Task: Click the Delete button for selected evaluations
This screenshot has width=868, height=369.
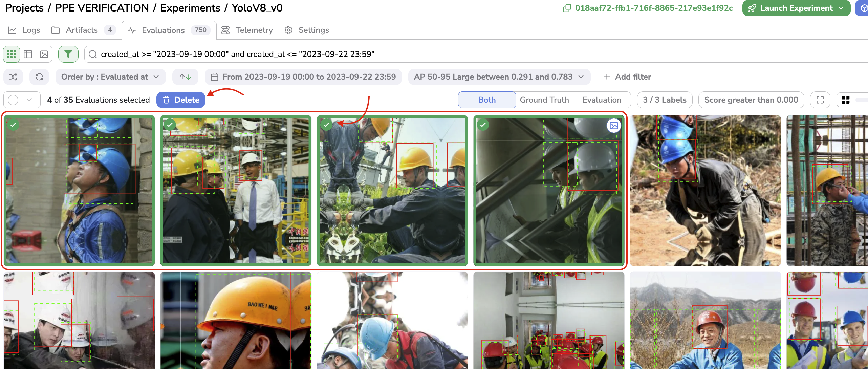Action: coord(181,100)
